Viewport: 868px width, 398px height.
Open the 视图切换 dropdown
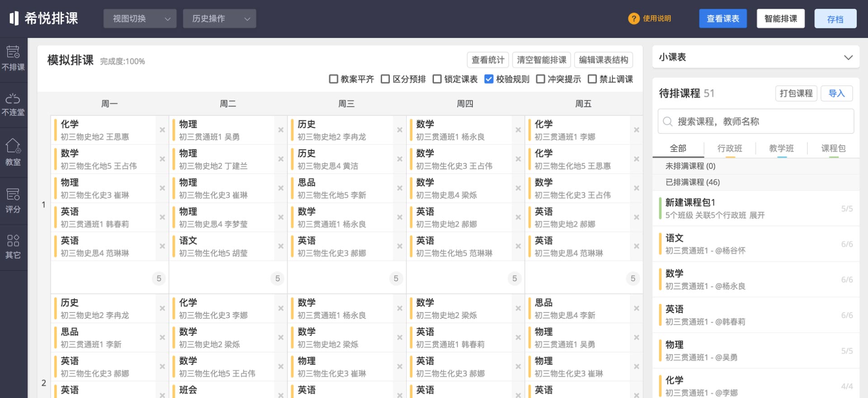click(140, 19)
